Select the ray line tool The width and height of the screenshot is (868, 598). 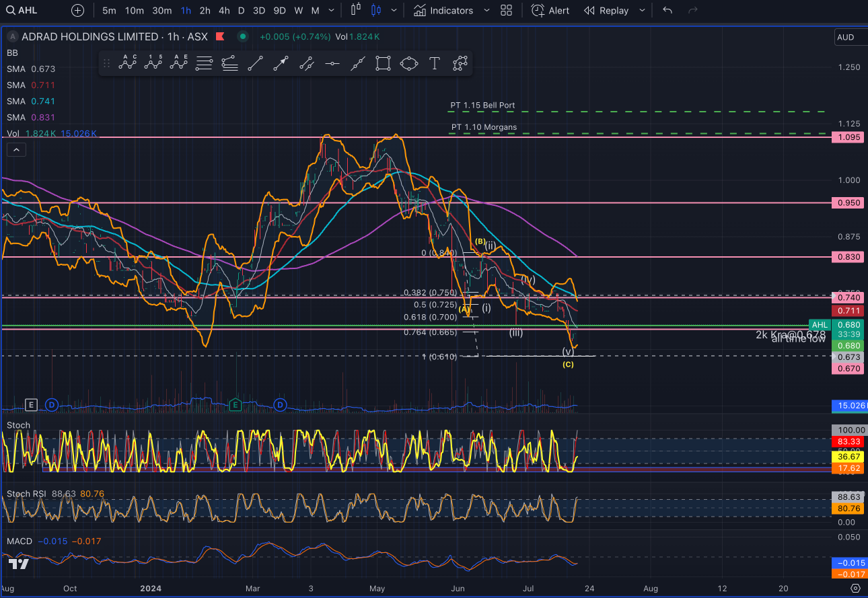pyautogui.click(x=306, y=64)
